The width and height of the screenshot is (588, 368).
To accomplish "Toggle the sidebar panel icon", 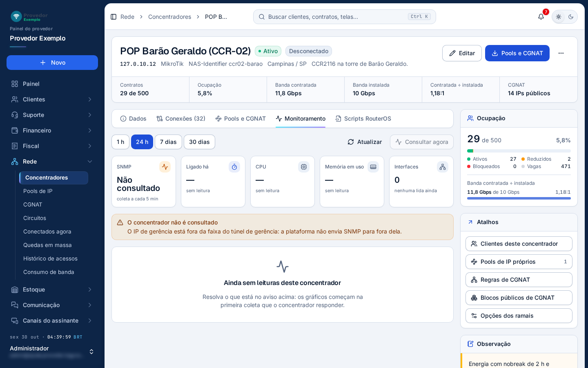I will pos(114,17).
